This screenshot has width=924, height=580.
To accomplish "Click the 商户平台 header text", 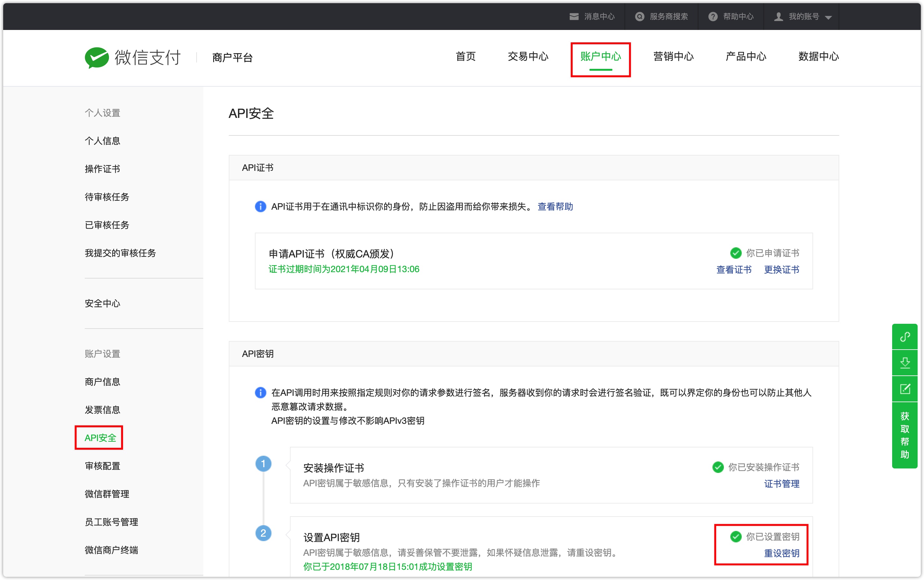I will tap(232, 58).
